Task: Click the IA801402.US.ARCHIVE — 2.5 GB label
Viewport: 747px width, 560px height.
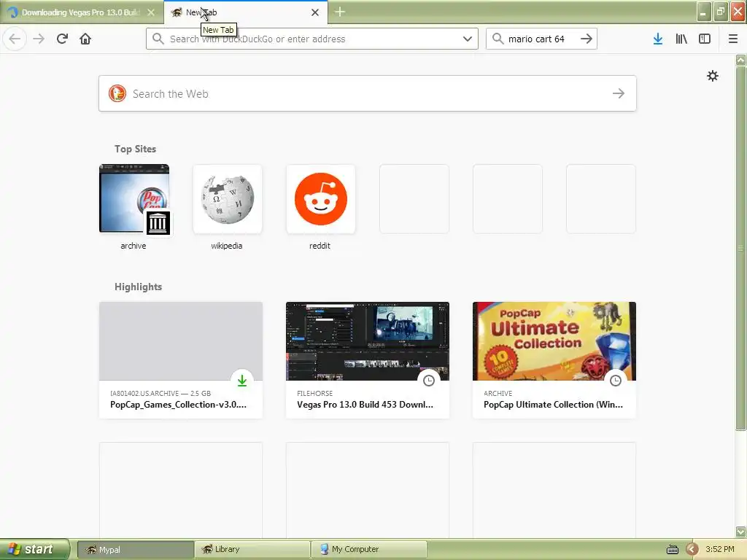Action: 160,393
